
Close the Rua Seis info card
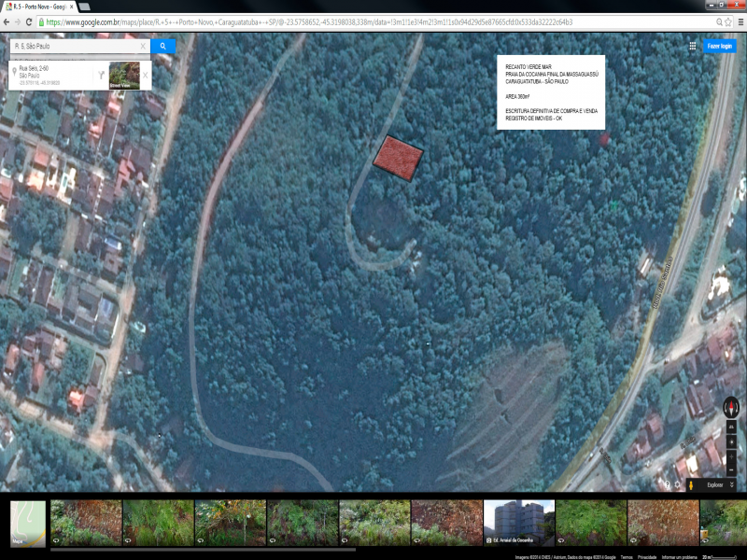146,76
